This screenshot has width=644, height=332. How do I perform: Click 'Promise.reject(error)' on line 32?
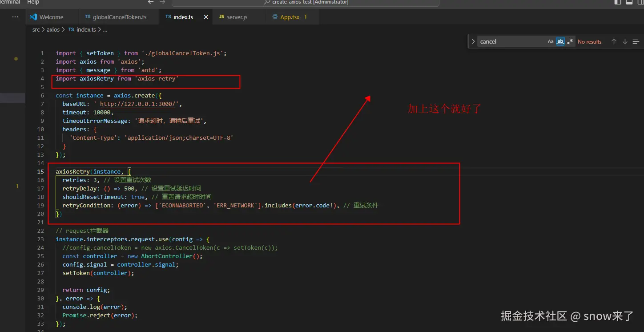coord(98,315)
